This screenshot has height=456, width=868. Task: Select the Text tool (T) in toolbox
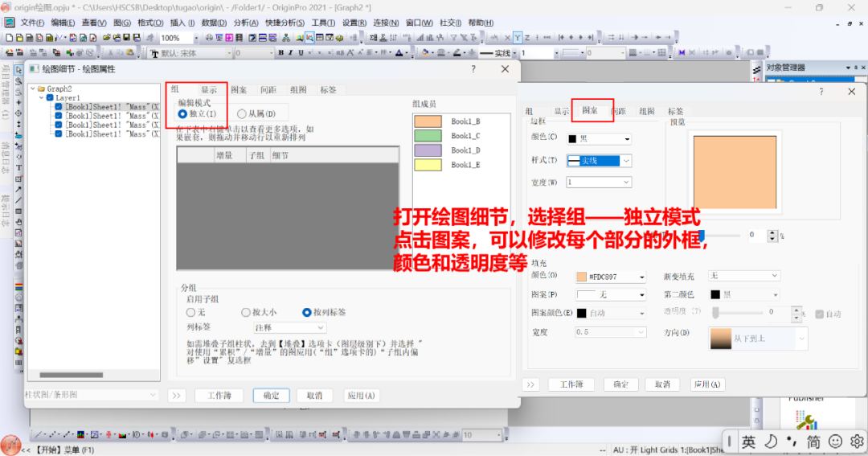(18, 167)
